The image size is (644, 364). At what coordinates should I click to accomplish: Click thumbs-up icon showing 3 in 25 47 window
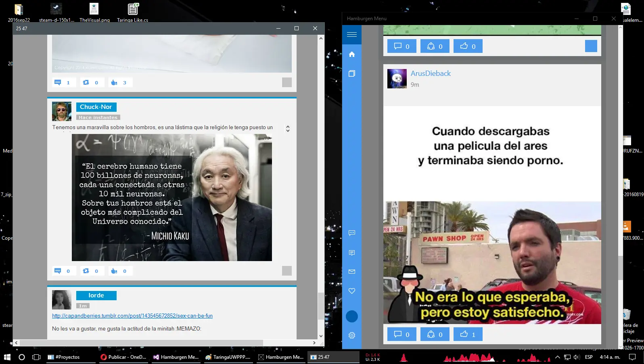pyautogui.click(x=120, y=82)
